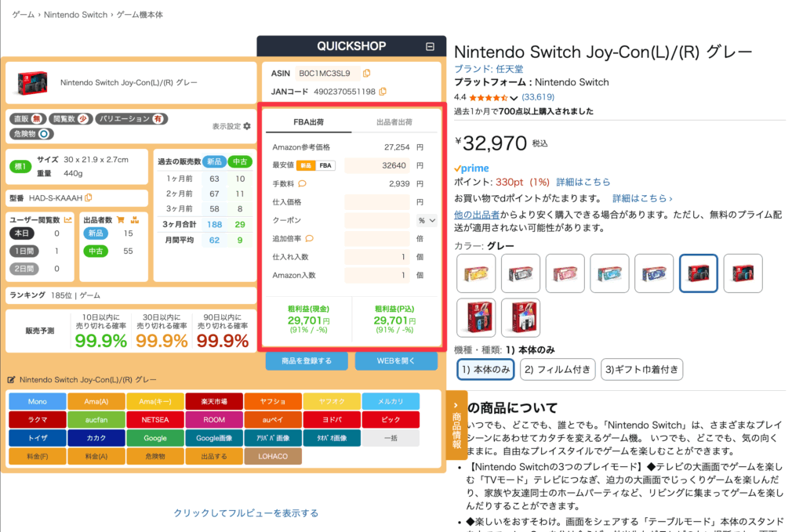Screen dimensions: 803x532
Task: Copy the 型番 HAD-S-KAAAH with its icon
Action: pos(89,197)
